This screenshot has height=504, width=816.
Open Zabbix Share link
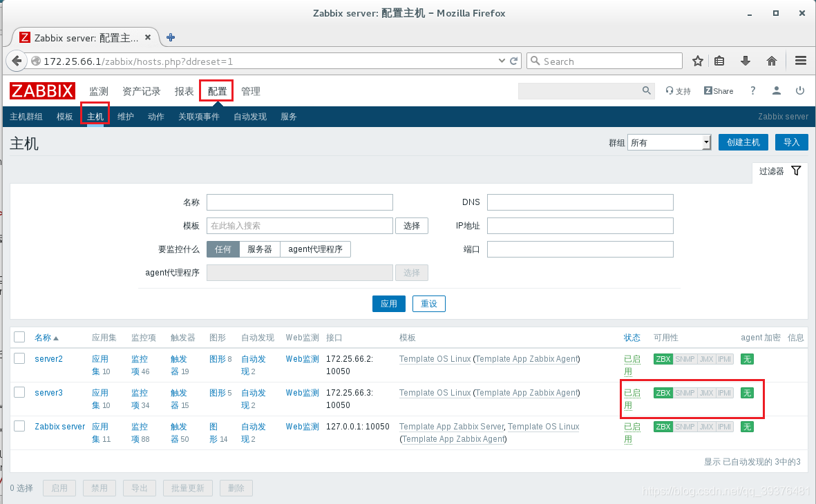(719, 91)
